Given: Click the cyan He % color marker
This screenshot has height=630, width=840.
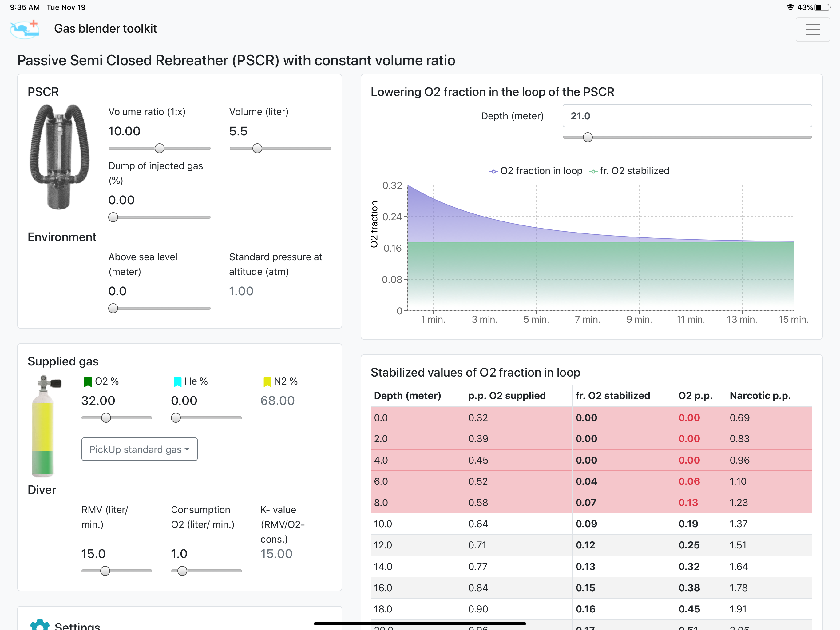Looking at the screenshot, I should 177,381.
